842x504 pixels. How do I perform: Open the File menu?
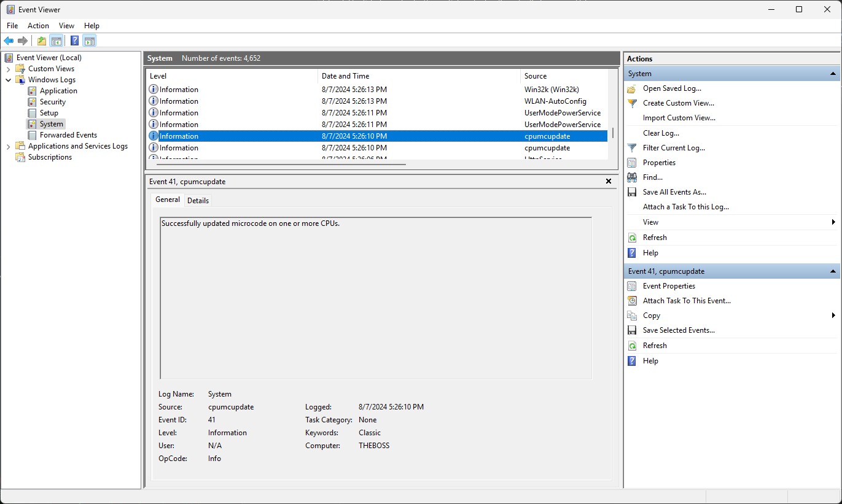tap(12, 26)
